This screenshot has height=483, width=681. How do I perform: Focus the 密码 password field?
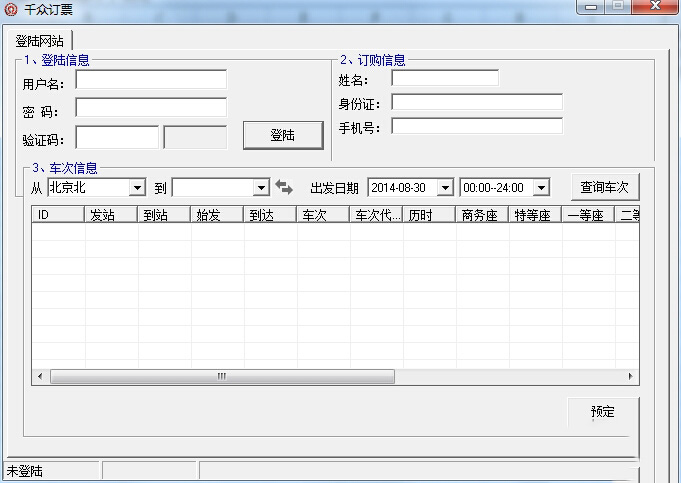(151, 107)
